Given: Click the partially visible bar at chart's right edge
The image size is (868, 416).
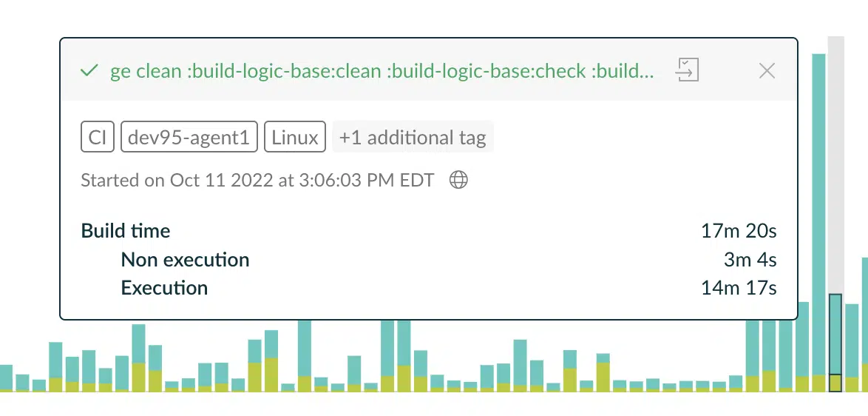Looking at the screenshot, I should click(x=865, y=325).
